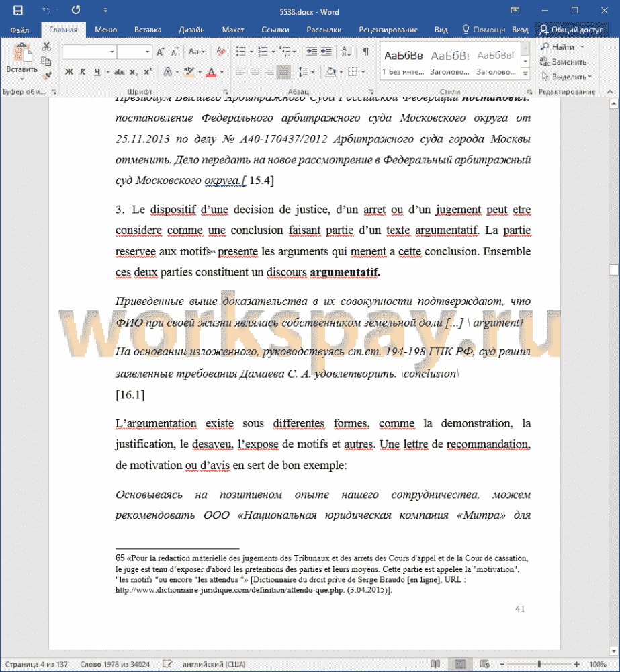Pick the red font color swatch
620x672 pixels.
coord(211,72)
